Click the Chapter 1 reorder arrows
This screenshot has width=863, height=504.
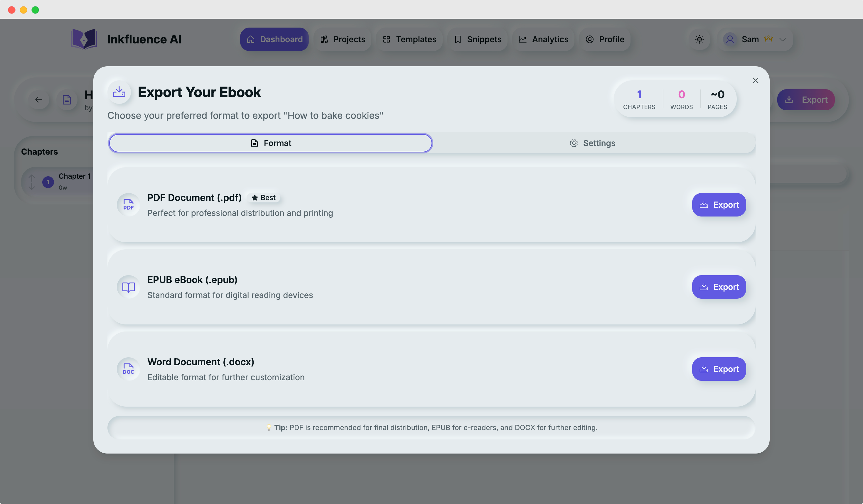click(31, 182)
